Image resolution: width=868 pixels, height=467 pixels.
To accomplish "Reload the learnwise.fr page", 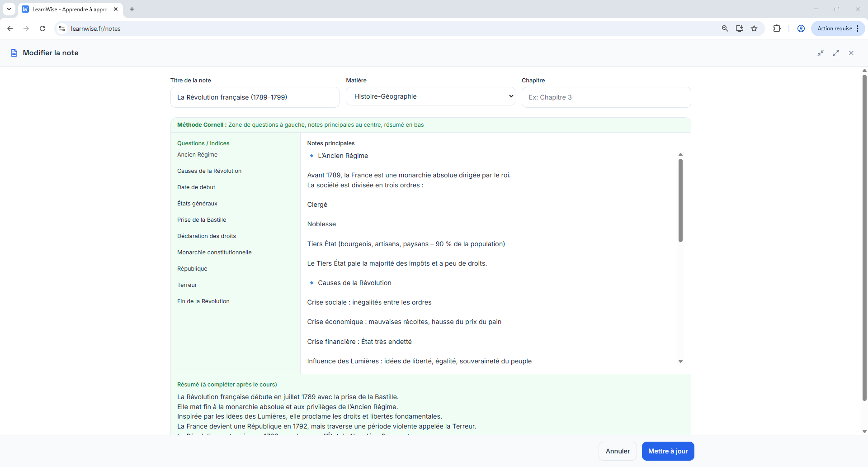I will [x=42, y=29].
